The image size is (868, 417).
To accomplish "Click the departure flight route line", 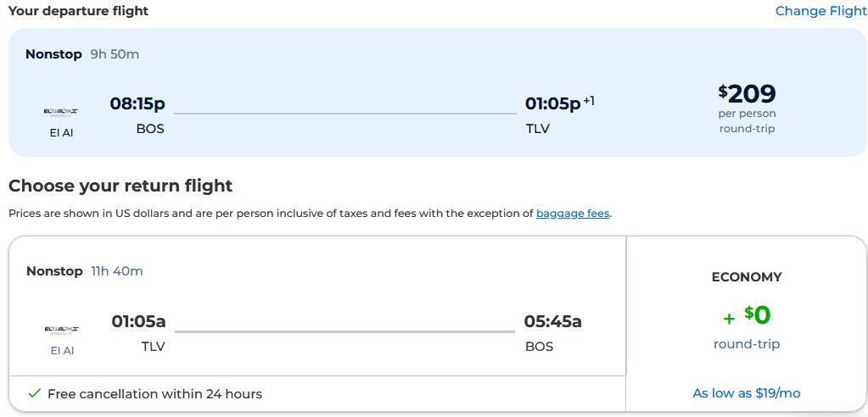I will point(344,113).
